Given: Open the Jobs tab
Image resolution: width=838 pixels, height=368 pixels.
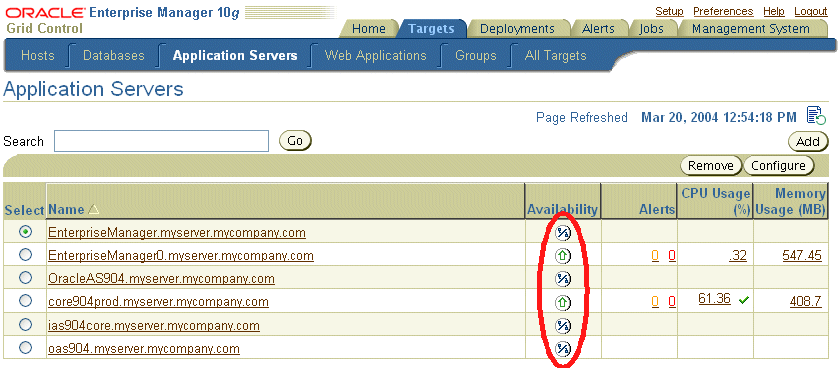Looking at the screenshot, I should 651,29.
